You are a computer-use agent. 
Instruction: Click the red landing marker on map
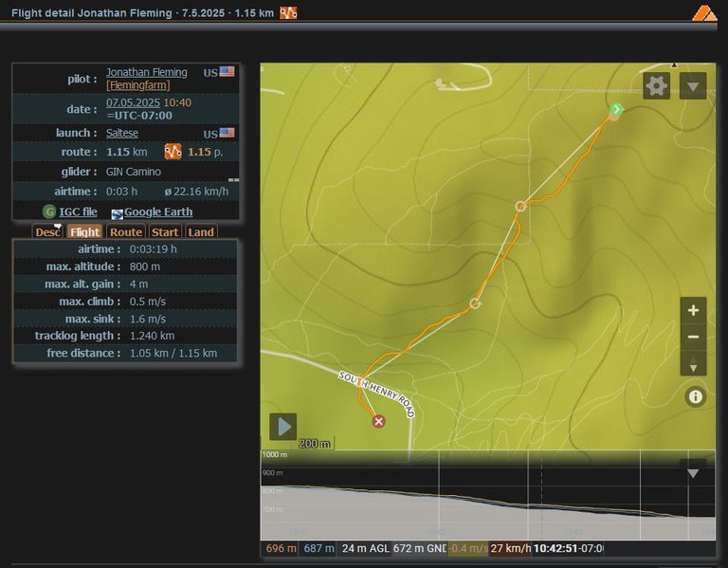378,421
